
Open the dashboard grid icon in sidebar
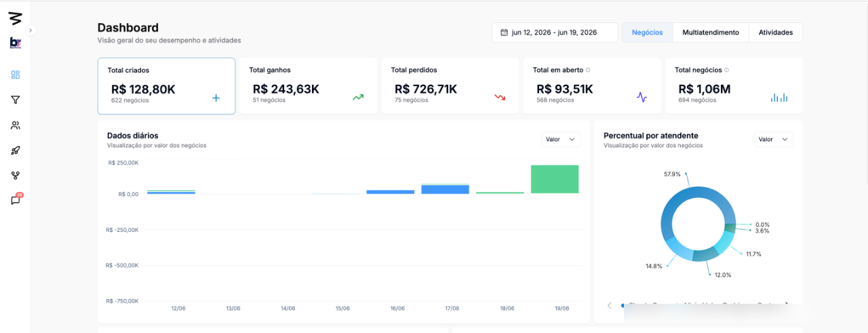16,75
